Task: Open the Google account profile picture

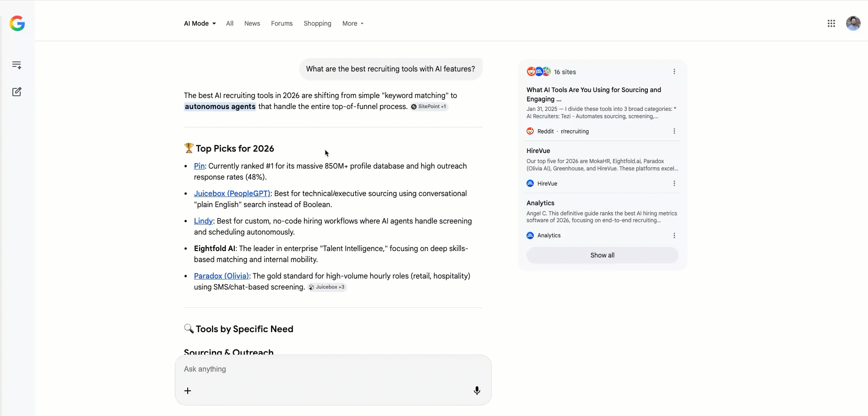Action: click(853, 23)
